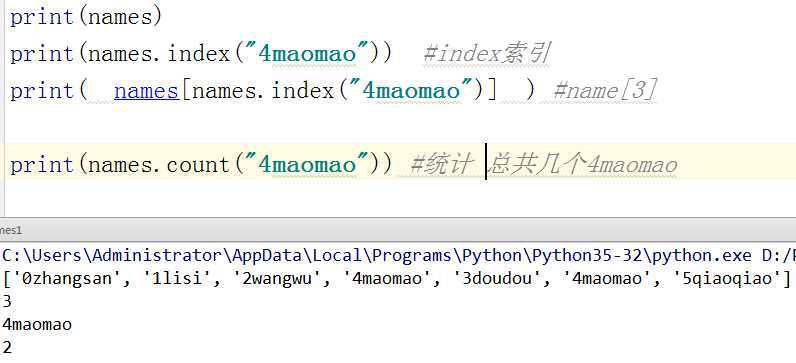This screenshot has width=796, height=363.
Task: Click the print(names.index("4maomao")) statement
Action: tap(201, 53)
